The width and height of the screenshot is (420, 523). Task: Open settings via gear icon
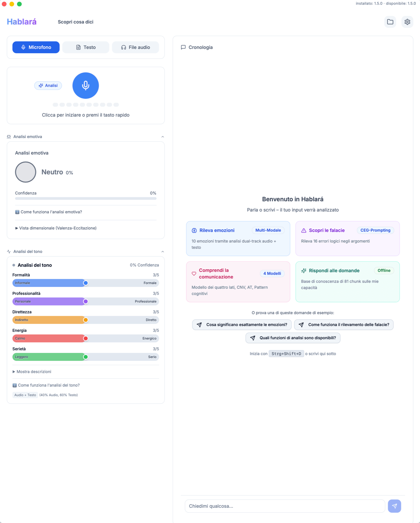407,22
